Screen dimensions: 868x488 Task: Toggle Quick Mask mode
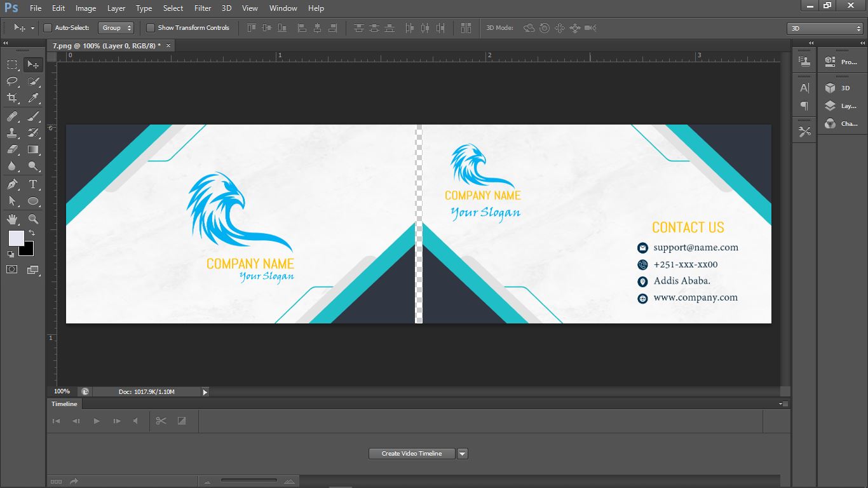12,269
